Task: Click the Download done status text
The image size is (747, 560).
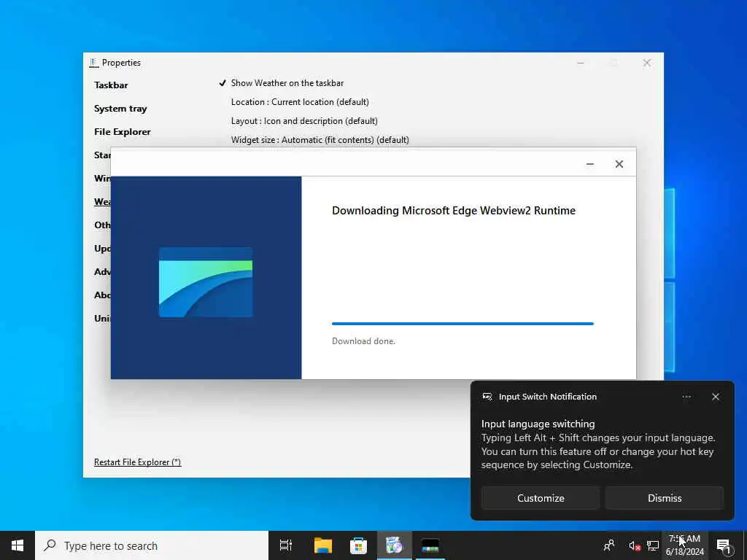Action: pyautogui.click(x=363, y=341)
